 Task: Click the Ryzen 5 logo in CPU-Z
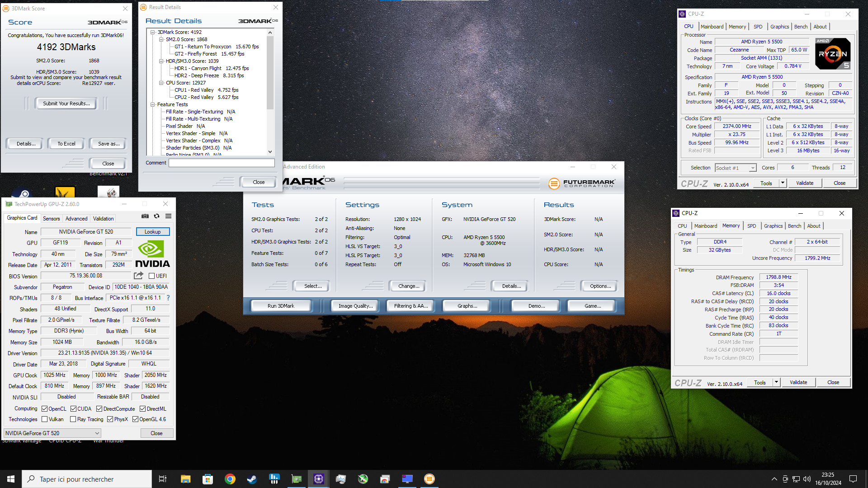(833, 54)
